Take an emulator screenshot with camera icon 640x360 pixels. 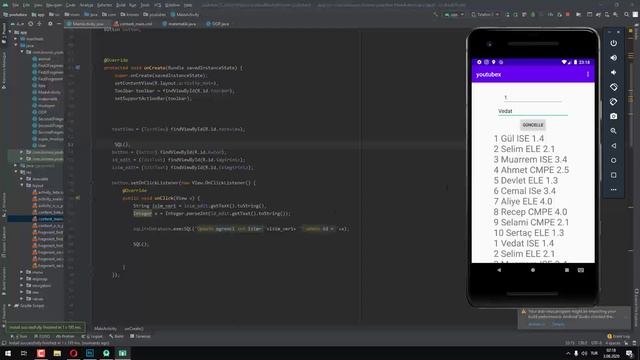click(x=613, y=116)
